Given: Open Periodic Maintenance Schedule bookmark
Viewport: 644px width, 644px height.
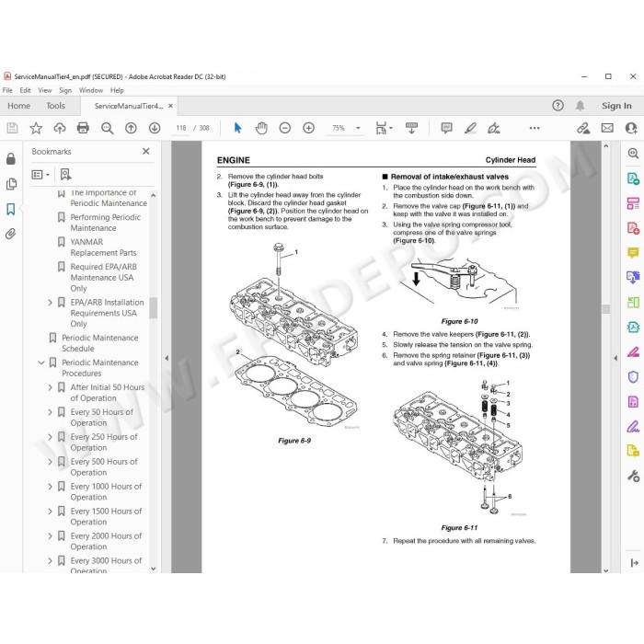Looking at the screenshot, I should 99,343.
